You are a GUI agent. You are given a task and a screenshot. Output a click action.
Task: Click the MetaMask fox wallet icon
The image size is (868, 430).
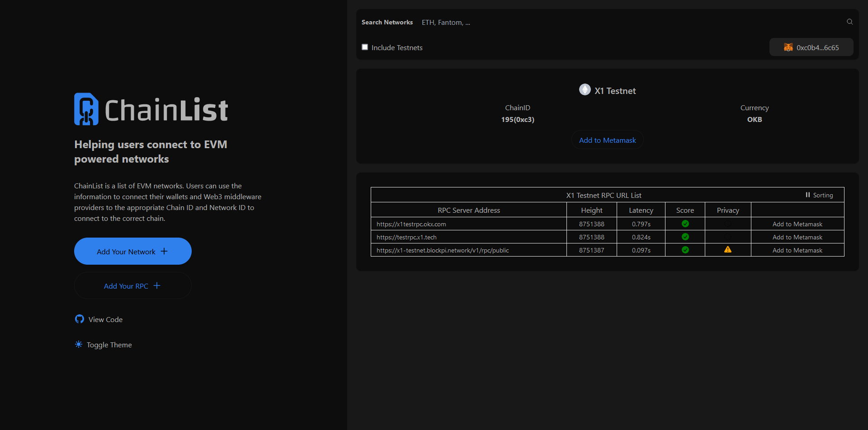[x=788, y=47]
